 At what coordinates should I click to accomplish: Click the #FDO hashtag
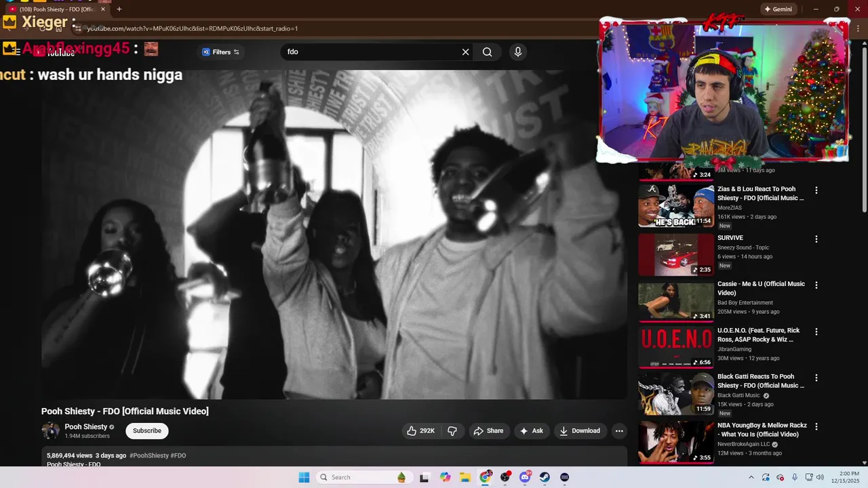178,455
